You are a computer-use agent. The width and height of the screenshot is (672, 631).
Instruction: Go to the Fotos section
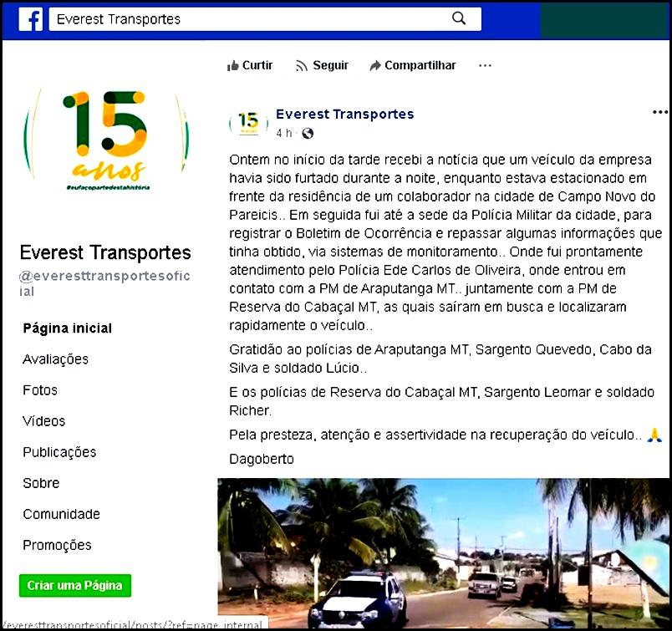(x=40, y=390)
